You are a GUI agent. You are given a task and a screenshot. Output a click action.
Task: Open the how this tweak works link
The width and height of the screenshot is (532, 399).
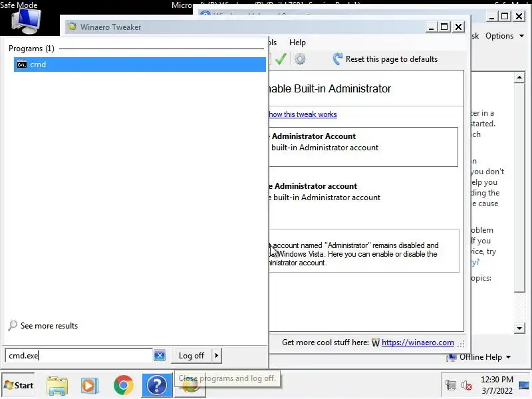coord(303,114)
